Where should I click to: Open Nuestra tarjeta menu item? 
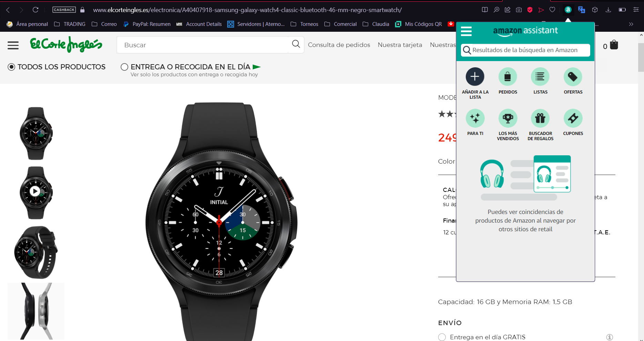click(400, 45)
